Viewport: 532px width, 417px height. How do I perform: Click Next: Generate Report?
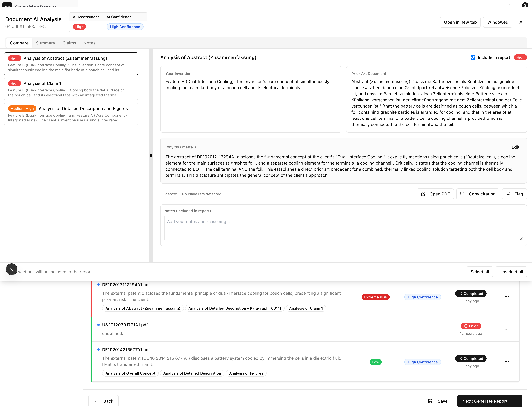[x=489, y=401]
